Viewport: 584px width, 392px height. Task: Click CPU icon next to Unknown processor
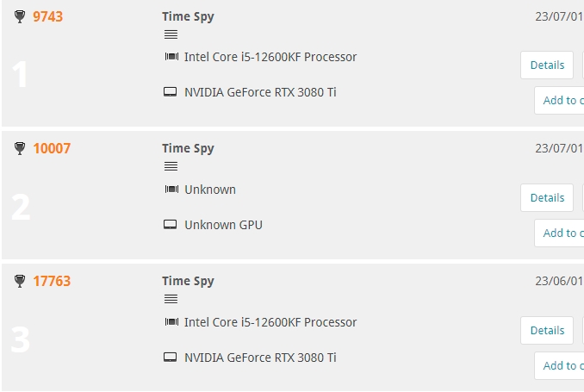click(x=171, y=190)
